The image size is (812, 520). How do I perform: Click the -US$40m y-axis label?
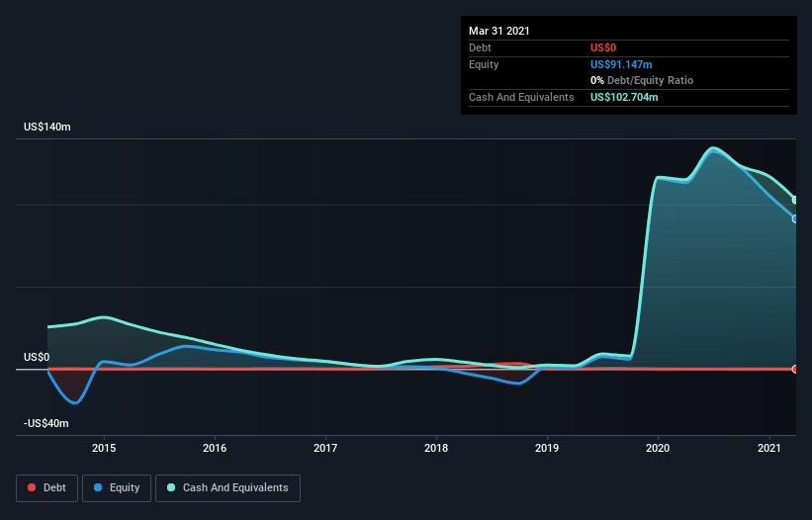(46, 423)
